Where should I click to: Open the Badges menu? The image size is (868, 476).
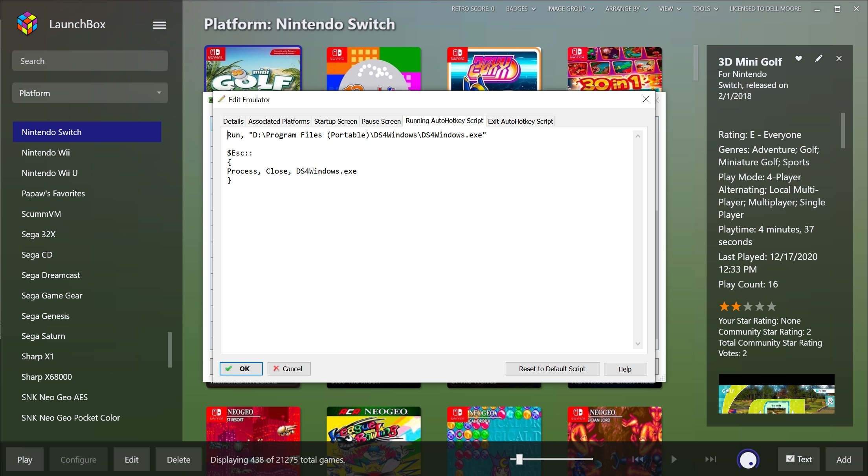pos(521,9)
